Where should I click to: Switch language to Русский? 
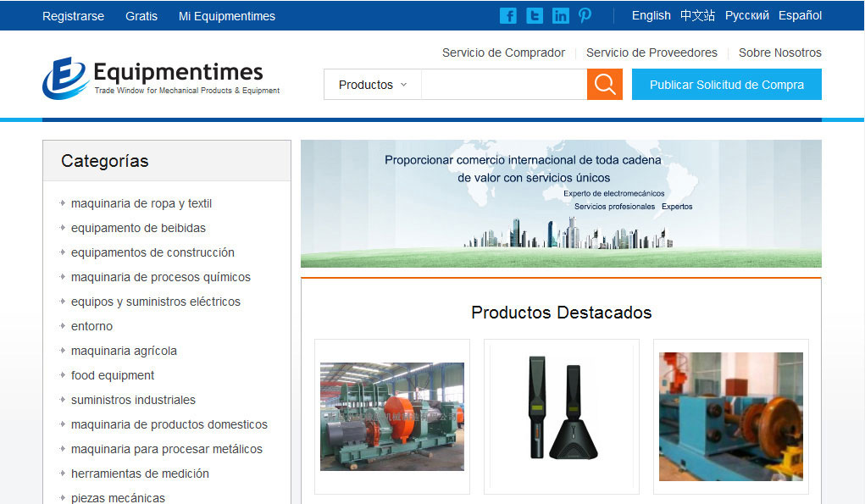[746, 15]
